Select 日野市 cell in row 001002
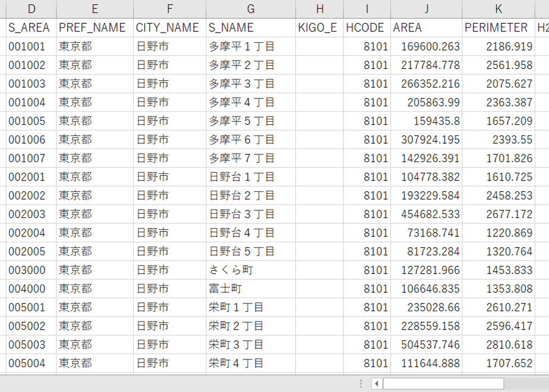This screenshot has width=549, height=392. point(170,65)
